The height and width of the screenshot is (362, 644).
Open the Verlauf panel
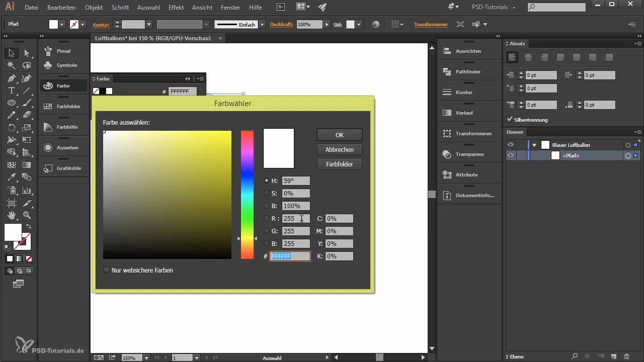tap(468, 113)
